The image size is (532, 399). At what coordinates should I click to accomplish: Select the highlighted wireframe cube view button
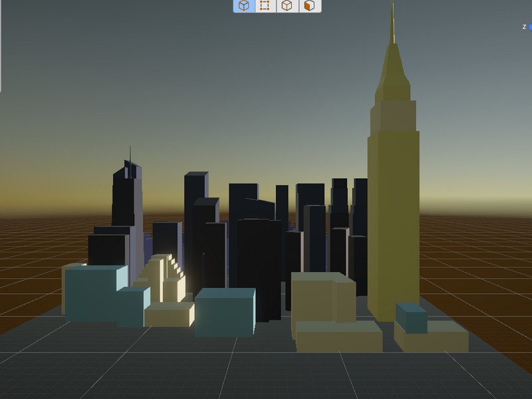244,5
